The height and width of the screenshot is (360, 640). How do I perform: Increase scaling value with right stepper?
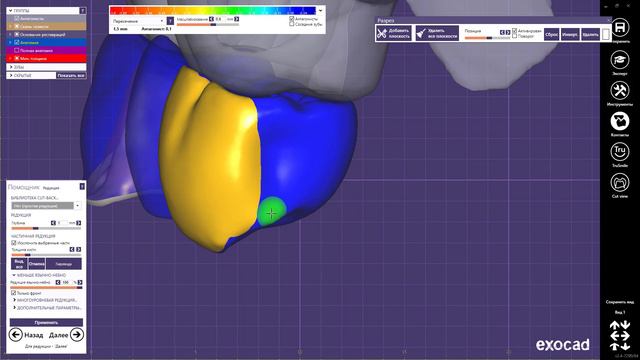[x=237, y=19]
